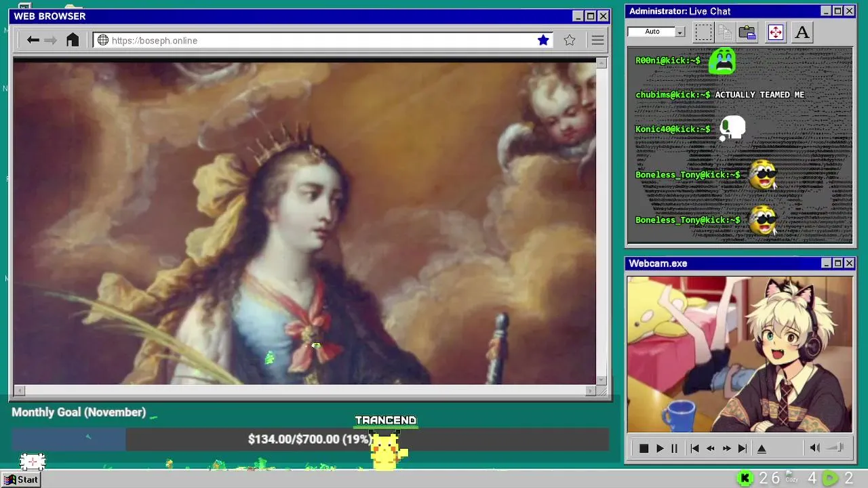Click the green Kick logo in taskbar
Image resolution: width=868 pixels, height=488 pixels.
point(745,479)
